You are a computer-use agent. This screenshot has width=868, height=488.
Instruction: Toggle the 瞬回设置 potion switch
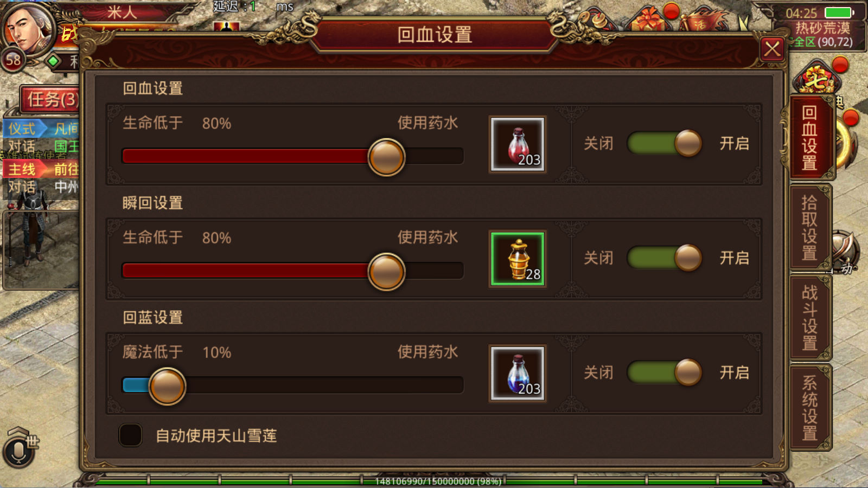point(665,258)
